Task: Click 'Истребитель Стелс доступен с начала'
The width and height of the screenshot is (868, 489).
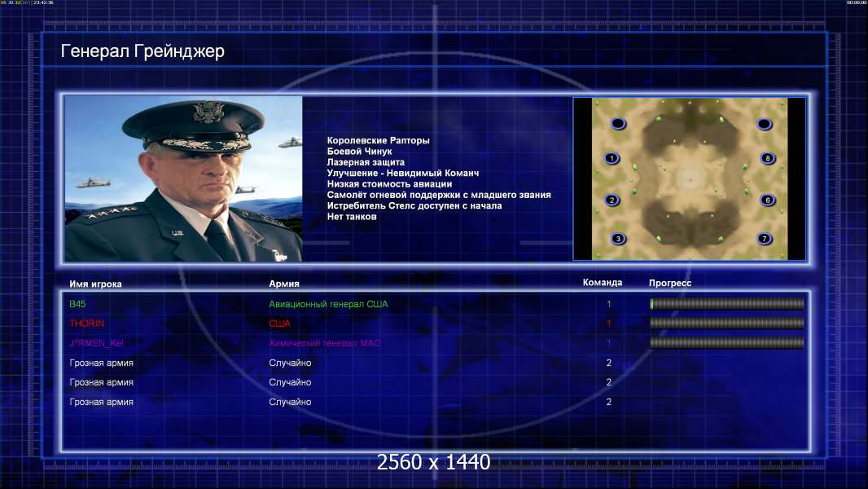Action: tap(414, 205)
